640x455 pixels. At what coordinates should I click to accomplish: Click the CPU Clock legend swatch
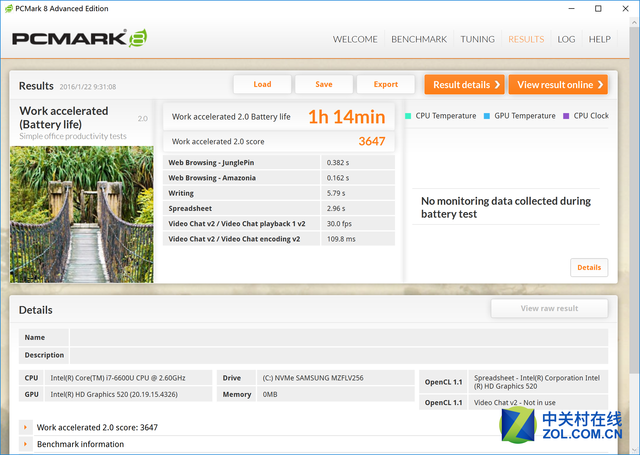566,116
